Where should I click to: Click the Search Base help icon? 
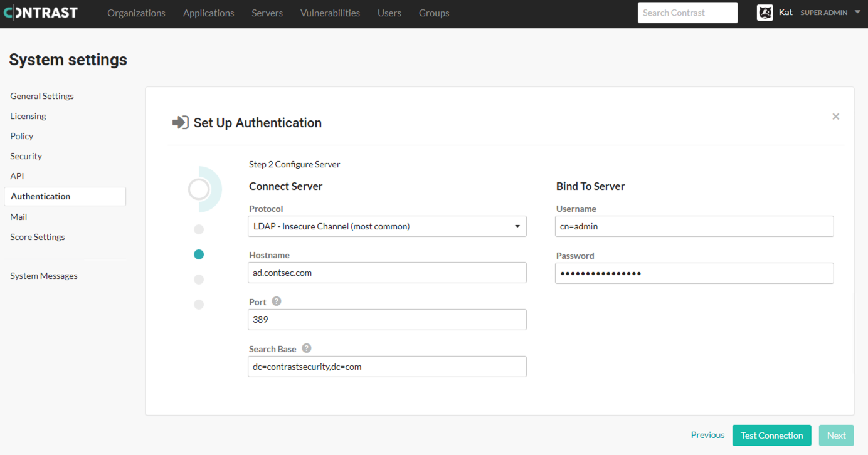[x=307, y=348]
